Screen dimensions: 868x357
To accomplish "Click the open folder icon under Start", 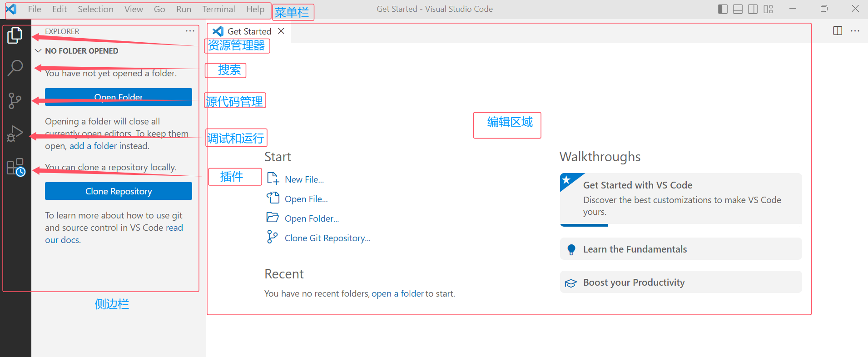I will click(273, 217).
